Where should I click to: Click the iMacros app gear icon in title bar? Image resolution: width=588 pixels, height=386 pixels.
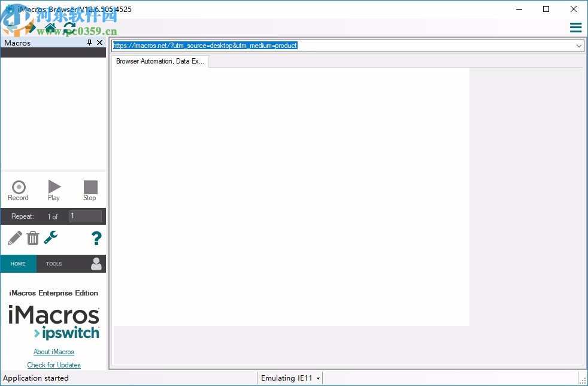click(10, 9)
